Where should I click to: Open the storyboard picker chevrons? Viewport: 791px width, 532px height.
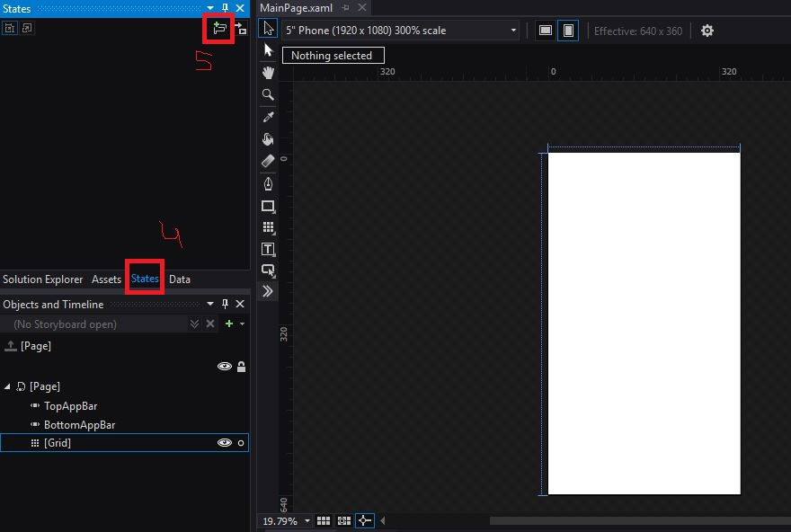tap(194, 324)
